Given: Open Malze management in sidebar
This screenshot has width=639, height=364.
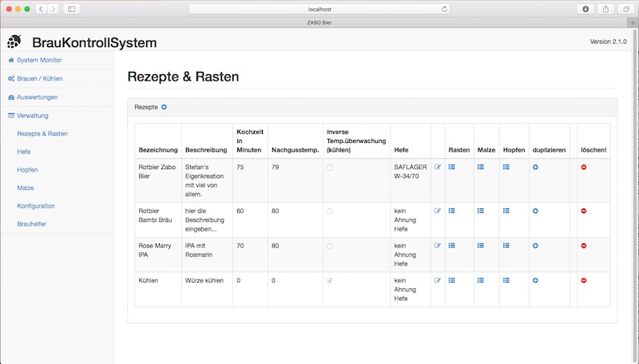Looking at the screenshot, I should pyautogui.click(x=26, y=188).
